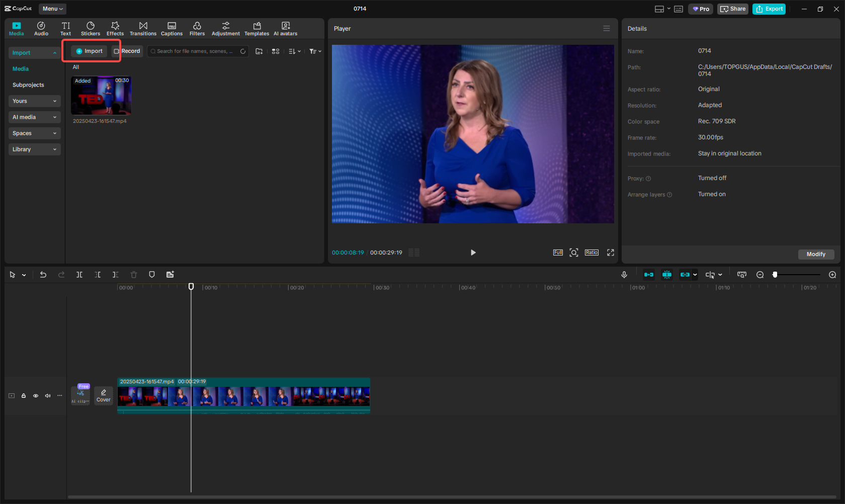This screenshot has height=504, width=845.
Task: Mute the video track audio
Action: (x=47, y=396)
